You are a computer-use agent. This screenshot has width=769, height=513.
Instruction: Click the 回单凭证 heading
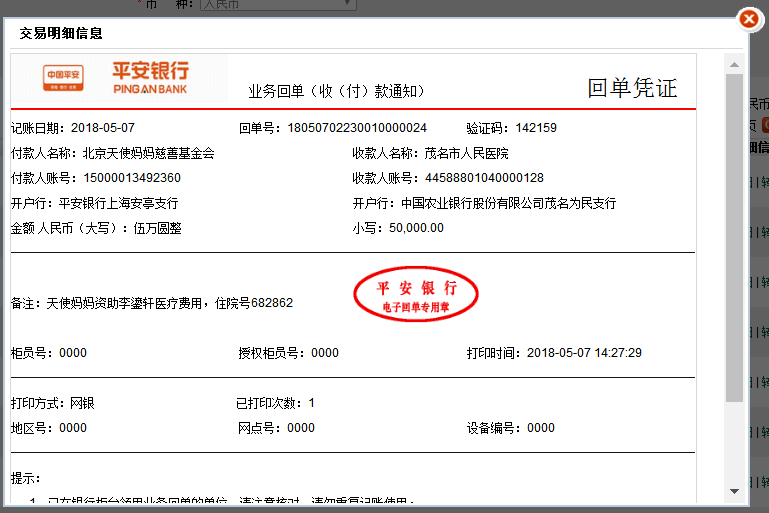pyautogui.click(x=632, y=88)
